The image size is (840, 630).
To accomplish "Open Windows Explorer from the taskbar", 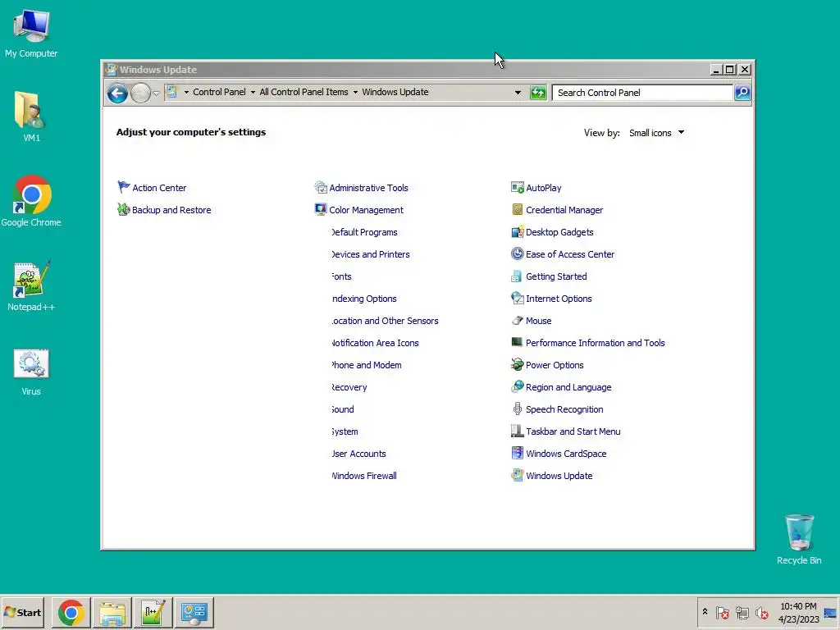I will click(112, 612).
